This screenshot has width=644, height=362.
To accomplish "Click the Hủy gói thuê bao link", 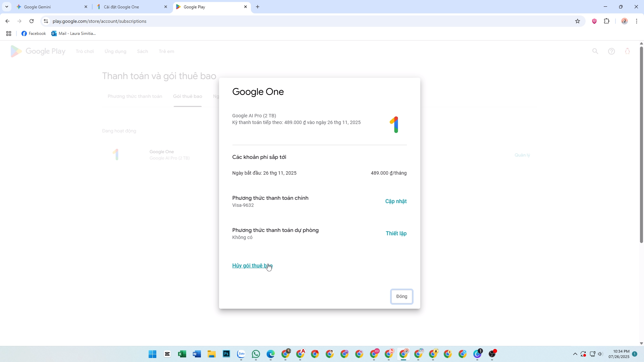I will (252, 265).
